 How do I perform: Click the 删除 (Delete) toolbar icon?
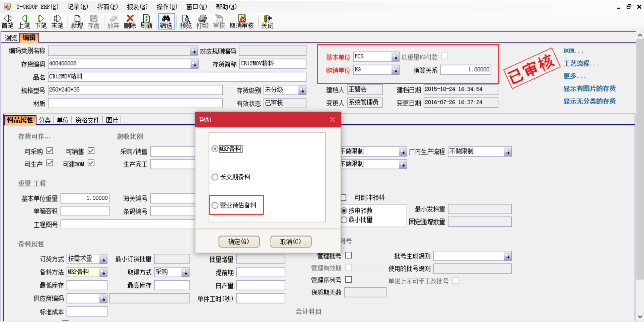[x=130, y=21]
